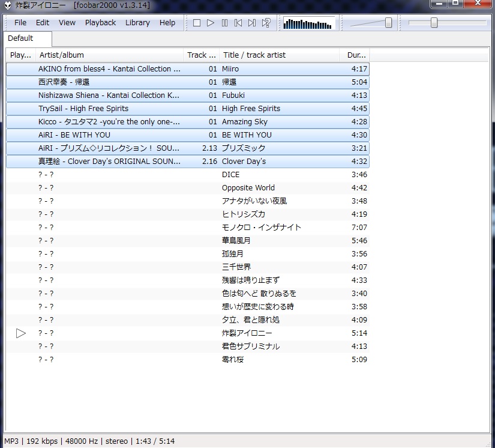Select the 孤独月 track
The image size is (495, 448).
click(188, 254)
